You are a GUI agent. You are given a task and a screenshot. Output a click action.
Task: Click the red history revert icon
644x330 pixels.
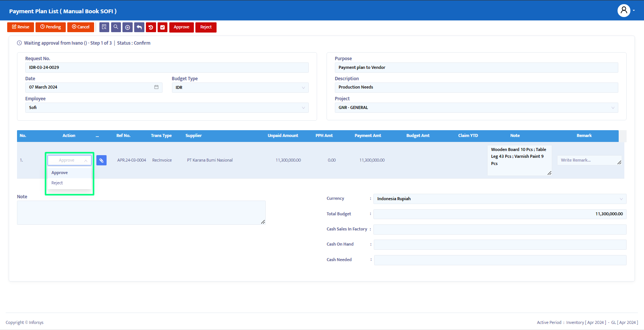151,27
